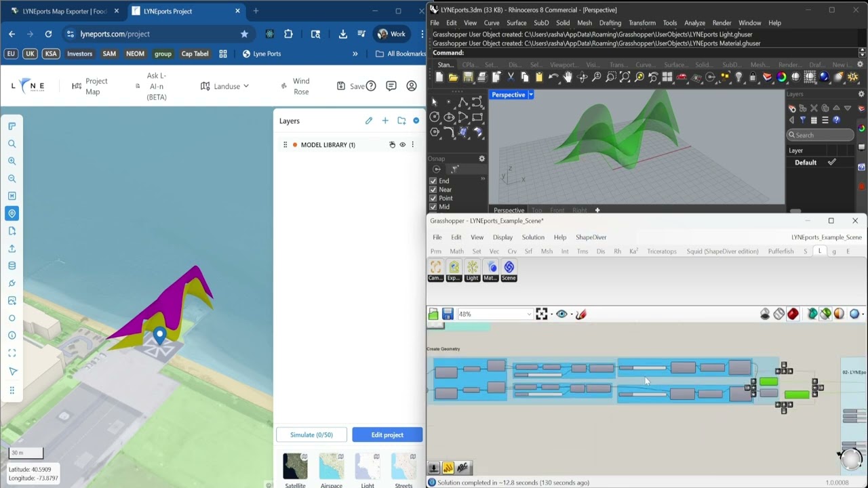
Task: Expand the Osnap list double chevron
Action: [x=483, y=179]
